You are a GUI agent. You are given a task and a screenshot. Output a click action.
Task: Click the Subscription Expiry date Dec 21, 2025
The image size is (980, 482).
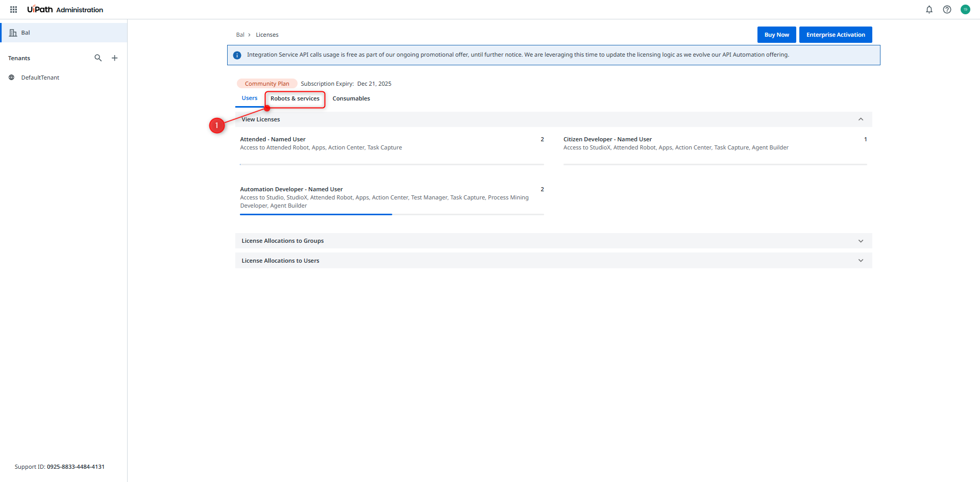point(374,84)
